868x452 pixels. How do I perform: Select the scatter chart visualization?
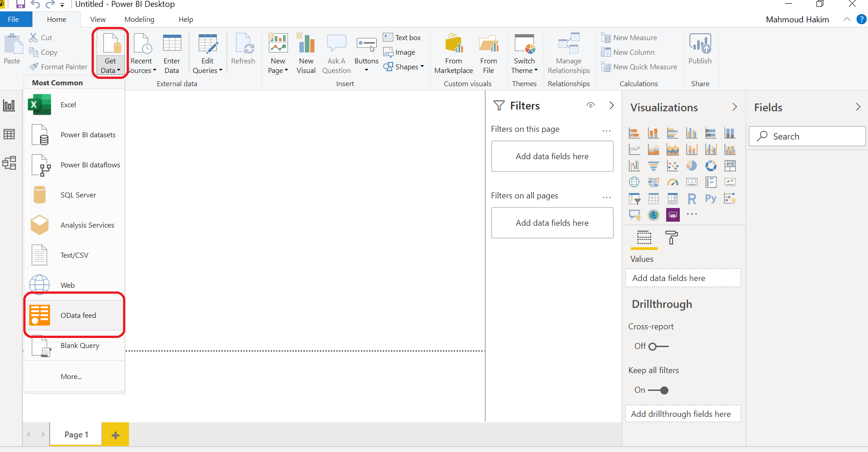tap(673, 166)
